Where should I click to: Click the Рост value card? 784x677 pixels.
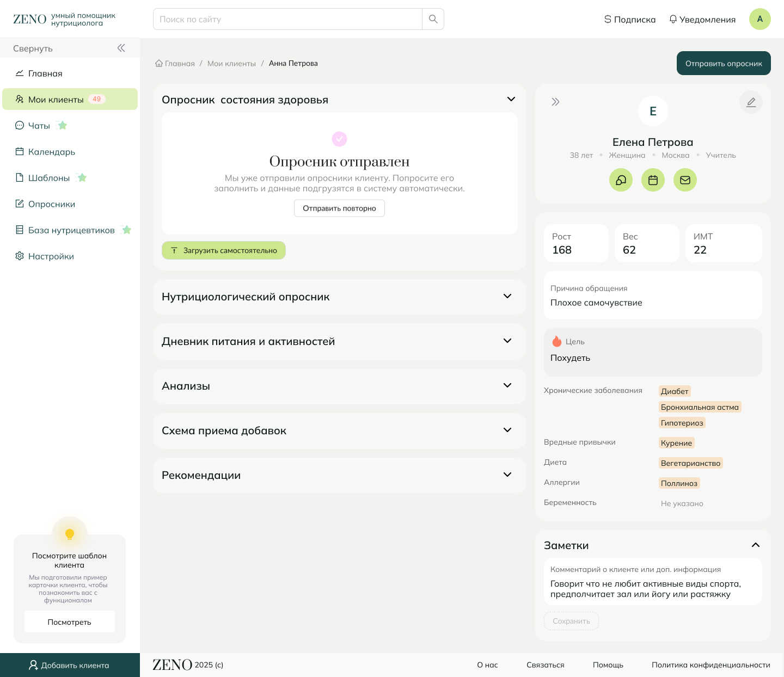click(x=576, y=243)
